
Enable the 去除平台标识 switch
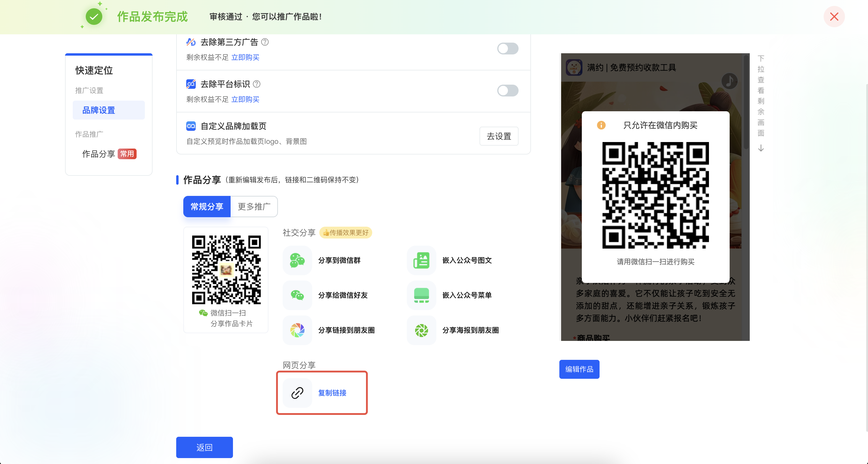coord(507,90)
